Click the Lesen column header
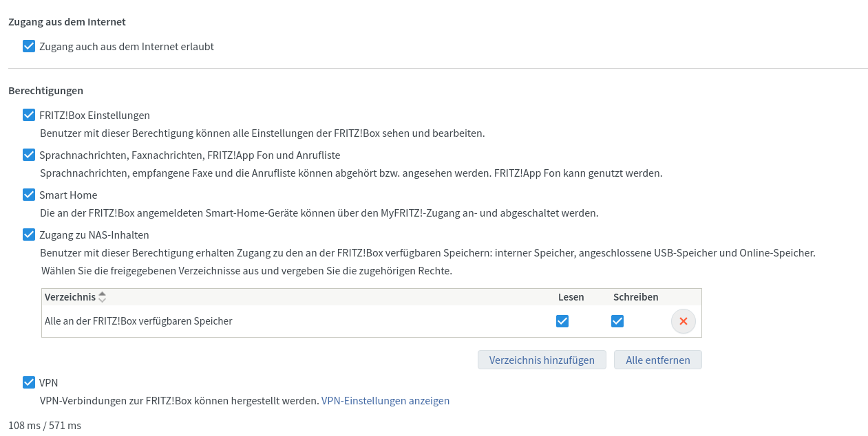 point(571,297)
